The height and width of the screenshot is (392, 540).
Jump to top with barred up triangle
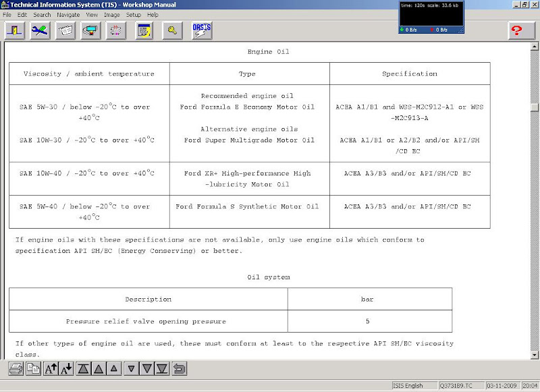point(83,369)
